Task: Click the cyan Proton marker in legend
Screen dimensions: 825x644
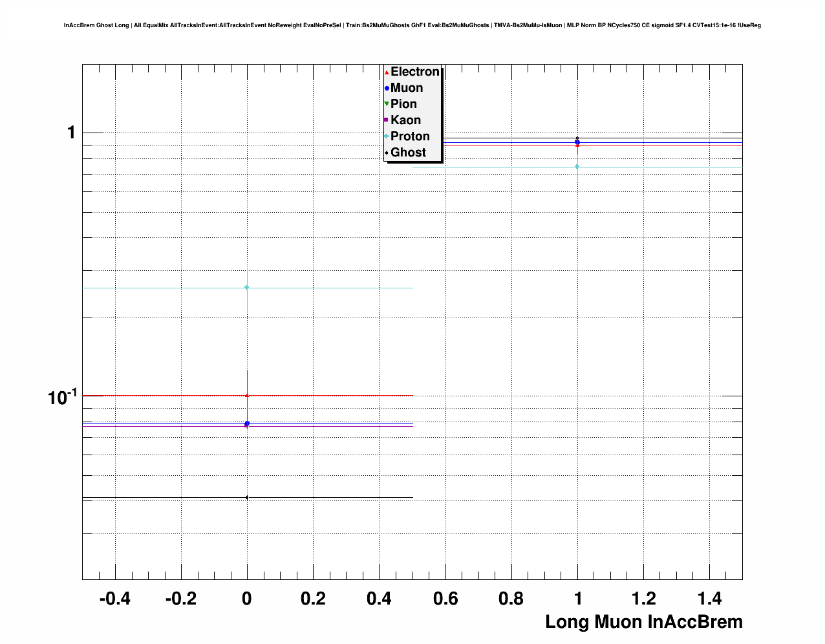Action: [387, 136]
